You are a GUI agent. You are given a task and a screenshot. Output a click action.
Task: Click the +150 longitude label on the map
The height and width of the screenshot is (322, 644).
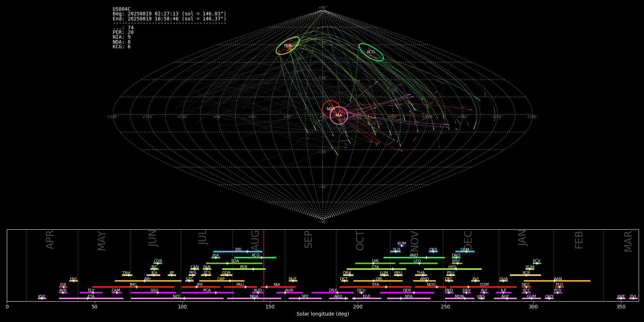point(147,117)
